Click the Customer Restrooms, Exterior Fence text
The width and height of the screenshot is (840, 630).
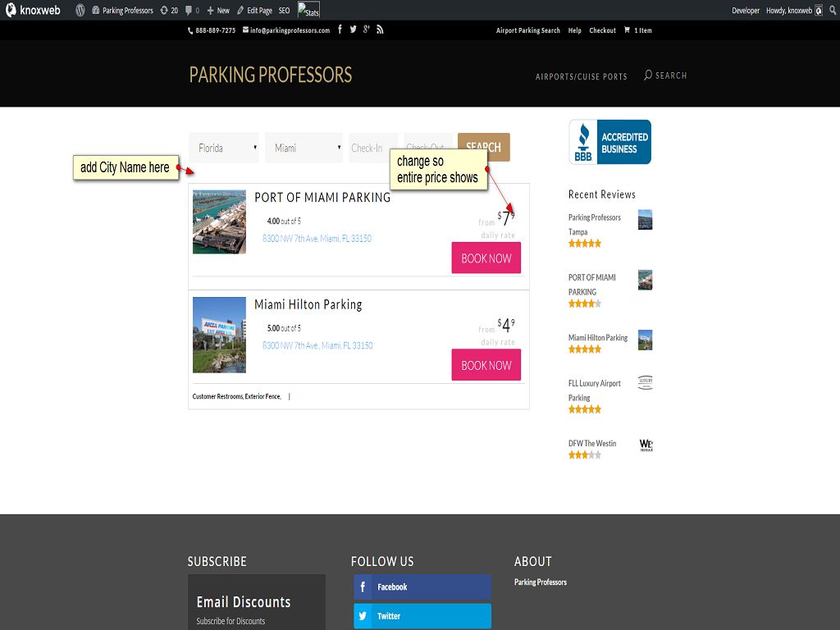point(236,396)
